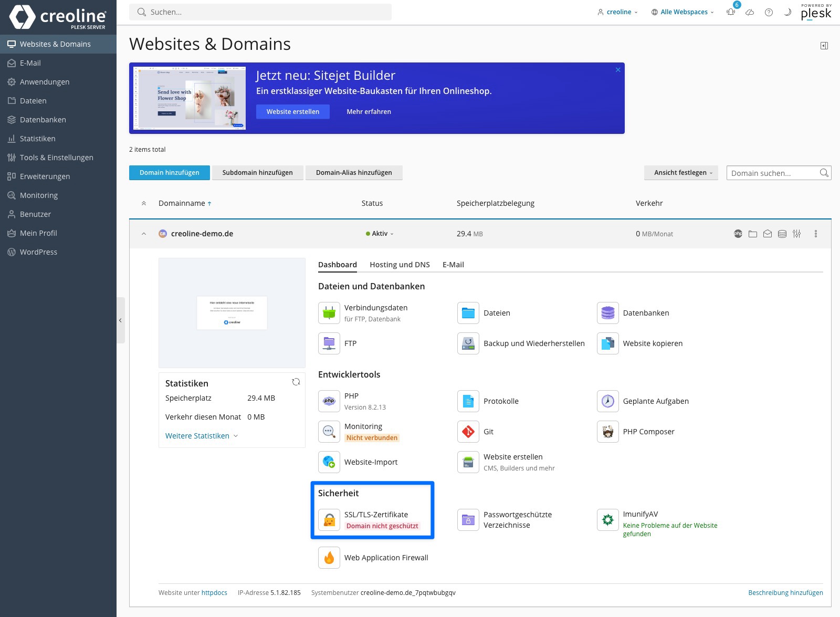Click hosting settings sliders icon in domain row
Viewport: 840px width, 617px height.
(x=797, y=234)
